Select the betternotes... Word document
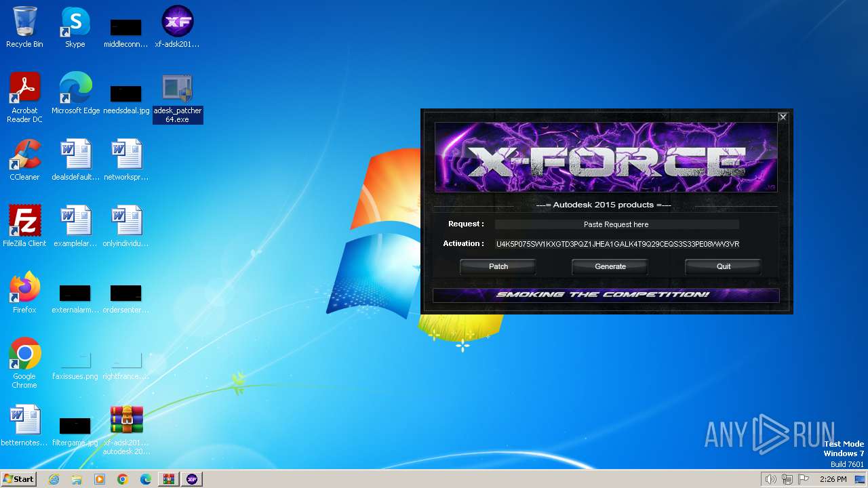 click(24, 426)
